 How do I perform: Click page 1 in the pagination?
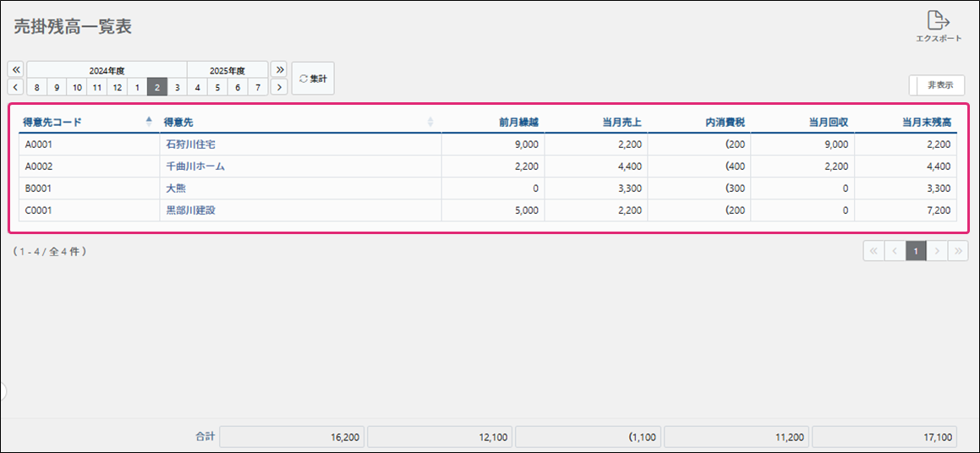916,251
